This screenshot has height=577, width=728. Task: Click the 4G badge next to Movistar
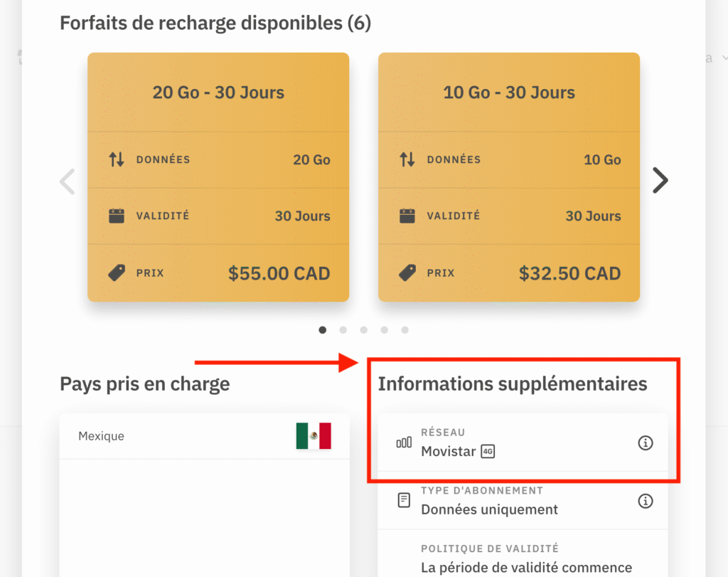click(x=488, y=451)
